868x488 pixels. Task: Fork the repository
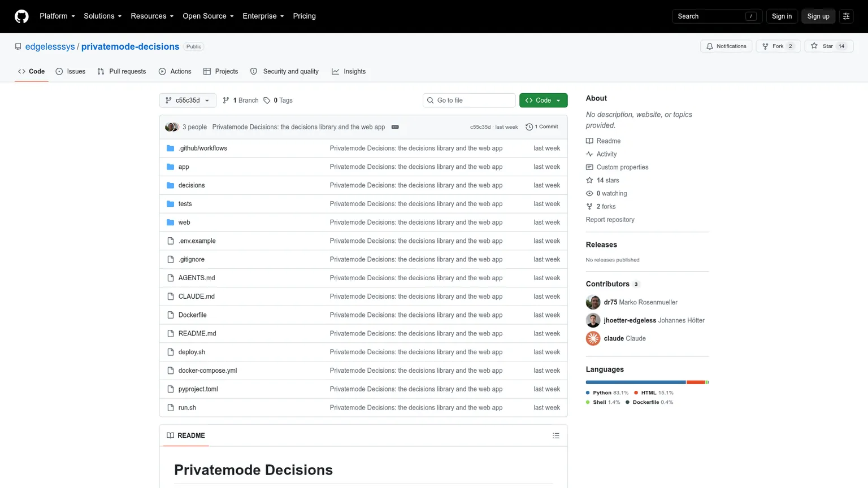(x=779, y=46)
